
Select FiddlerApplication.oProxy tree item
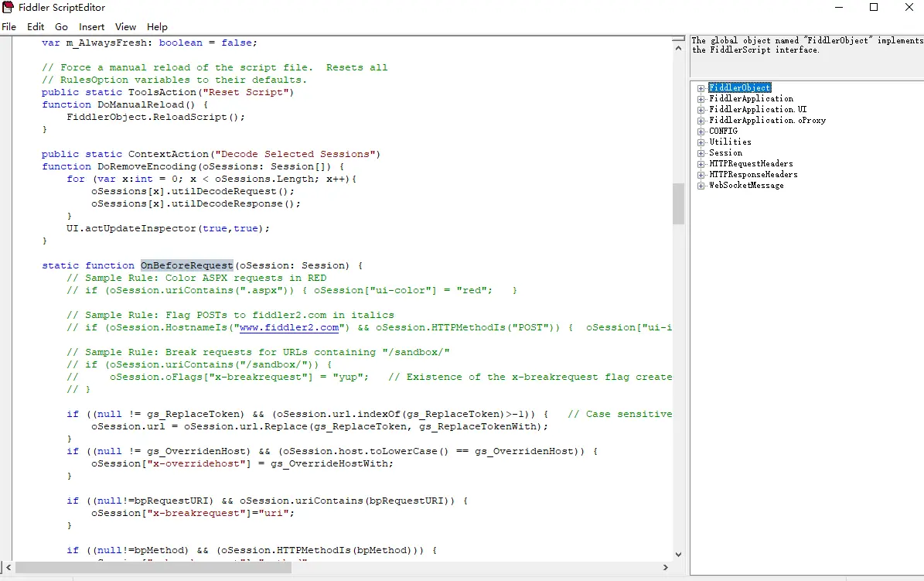click(767, 121)
